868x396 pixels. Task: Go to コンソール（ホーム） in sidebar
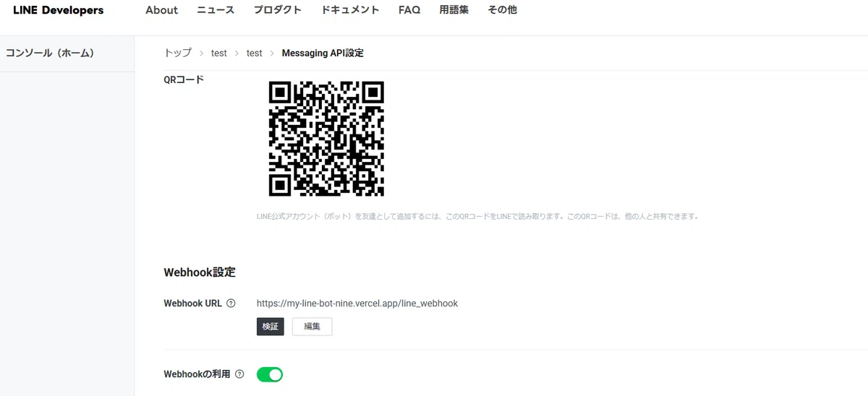click(x=50, y=53)
